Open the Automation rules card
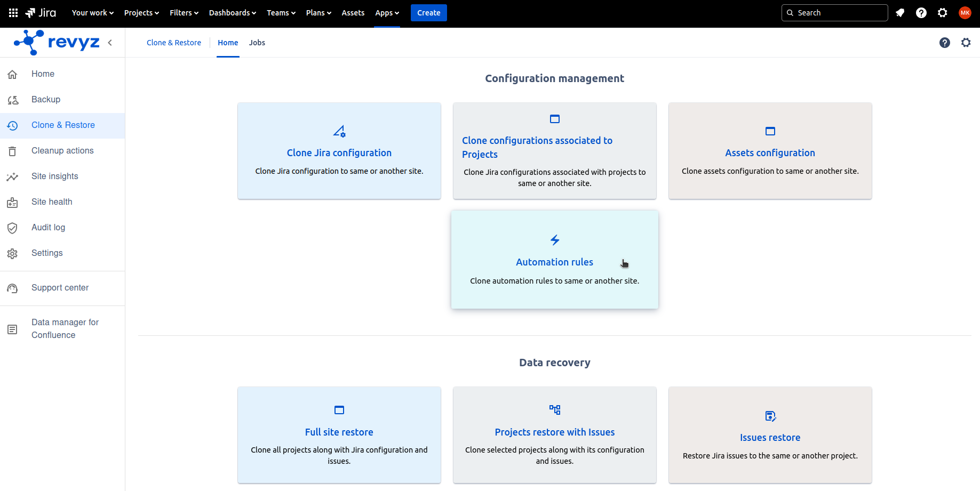The width and height of the screenshot is (980, 491). (554, 262)
